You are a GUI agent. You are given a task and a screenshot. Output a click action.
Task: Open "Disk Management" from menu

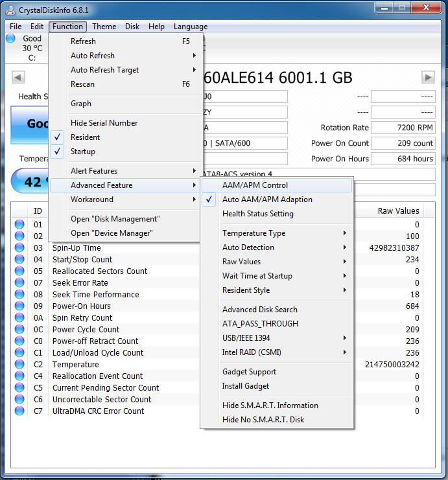click(x=125, y=219)
